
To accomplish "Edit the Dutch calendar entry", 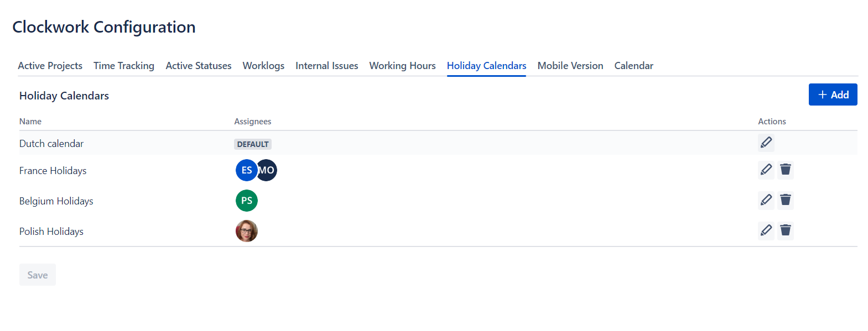I will (766, 143).
